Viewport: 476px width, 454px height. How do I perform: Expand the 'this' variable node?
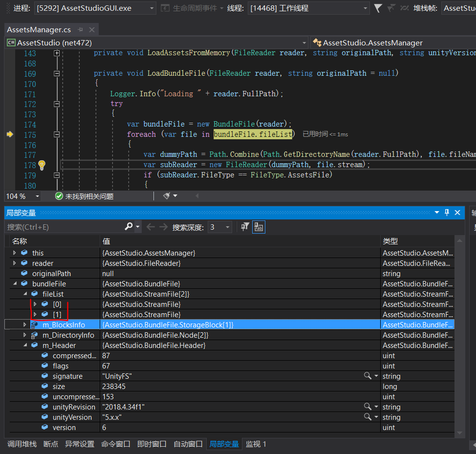14,253
